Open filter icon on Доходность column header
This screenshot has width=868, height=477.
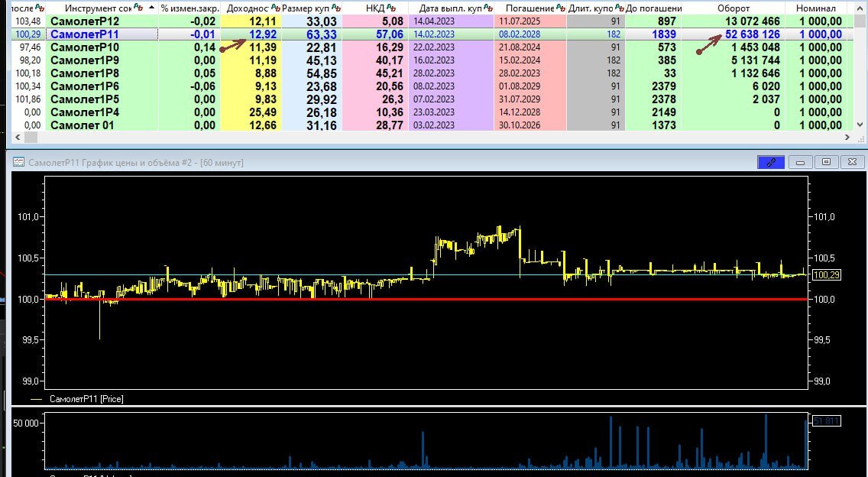275,8
